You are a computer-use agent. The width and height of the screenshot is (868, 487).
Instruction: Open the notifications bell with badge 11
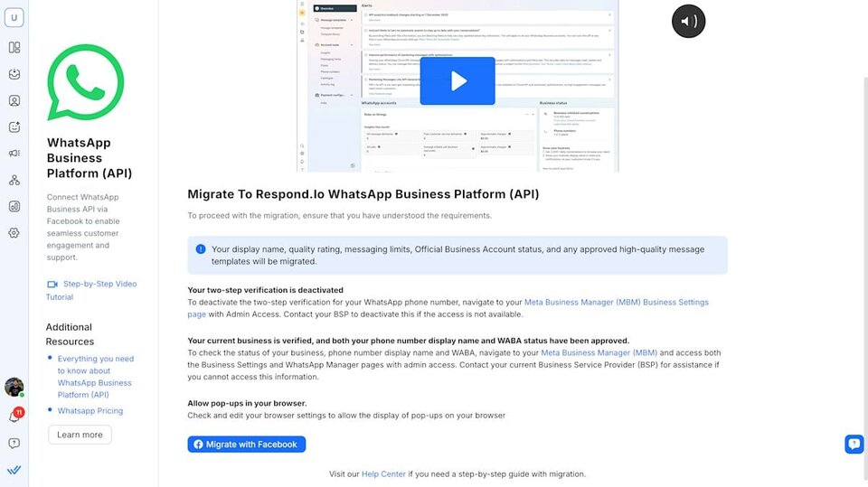coord(15,417)
